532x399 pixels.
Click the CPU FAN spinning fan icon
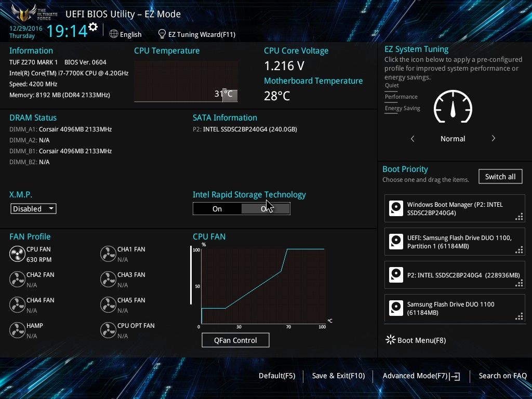coord(17,254)
